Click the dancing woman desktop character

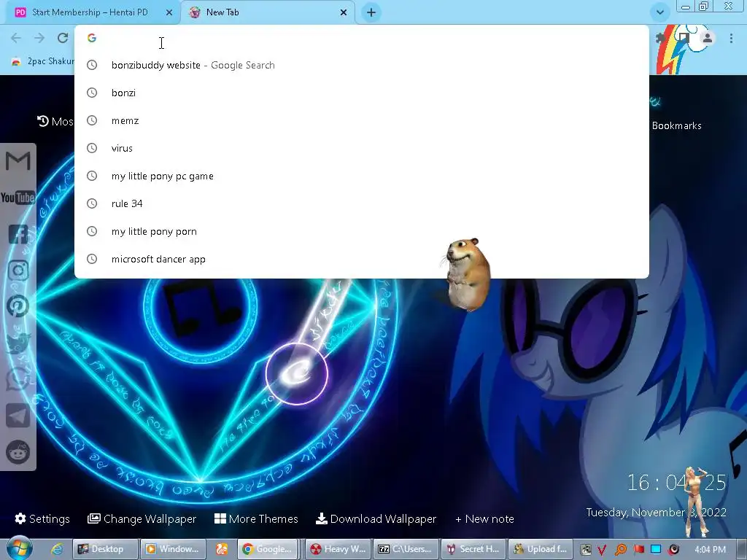[697, 502]
